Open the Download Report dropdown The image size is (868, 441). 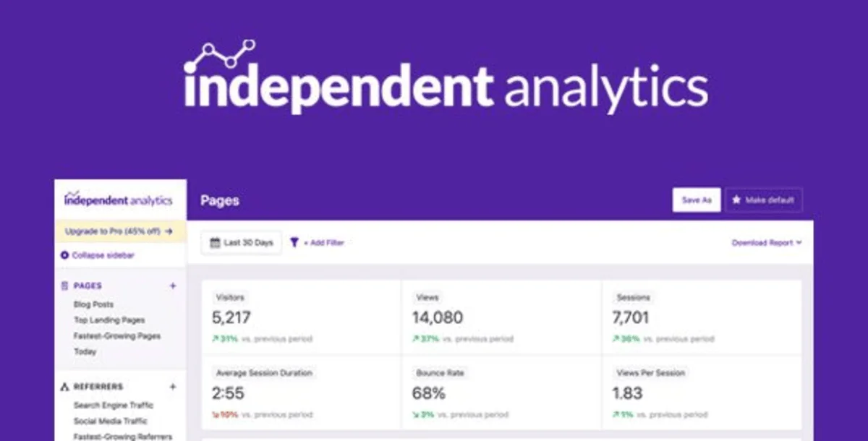pyautogui.click(x=766, y=243)
